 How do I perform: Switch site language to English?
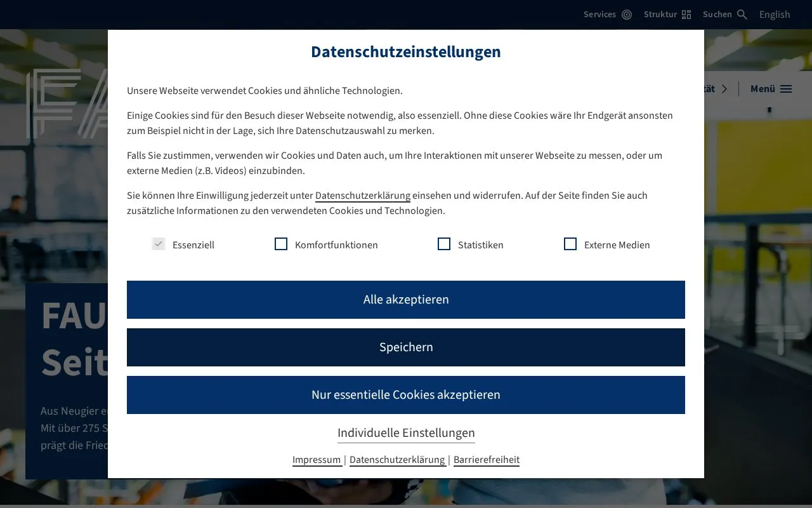[x=775, y=15]
